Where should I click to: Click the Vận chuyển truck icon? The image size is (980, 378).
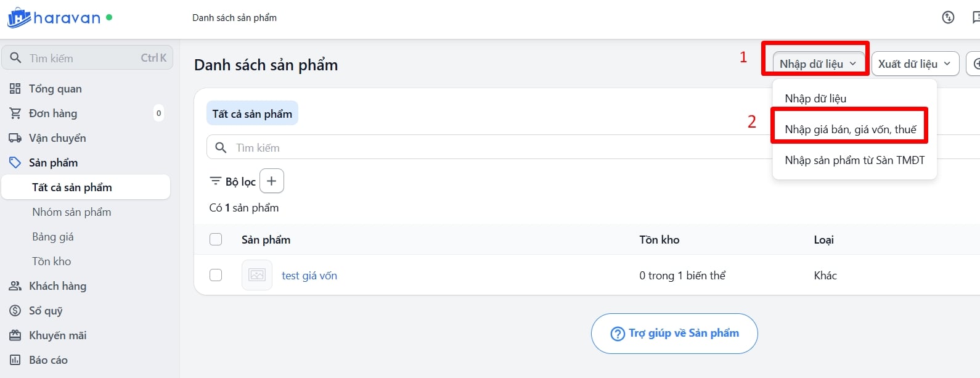(15, 138)
